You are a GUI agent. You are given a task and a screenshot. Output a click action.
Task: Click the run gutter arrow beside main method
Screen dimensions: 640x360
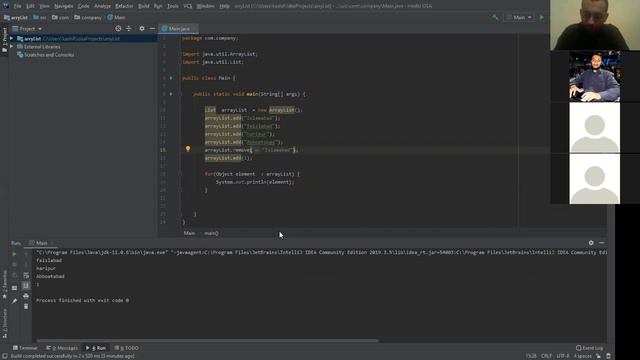(171, 94)
